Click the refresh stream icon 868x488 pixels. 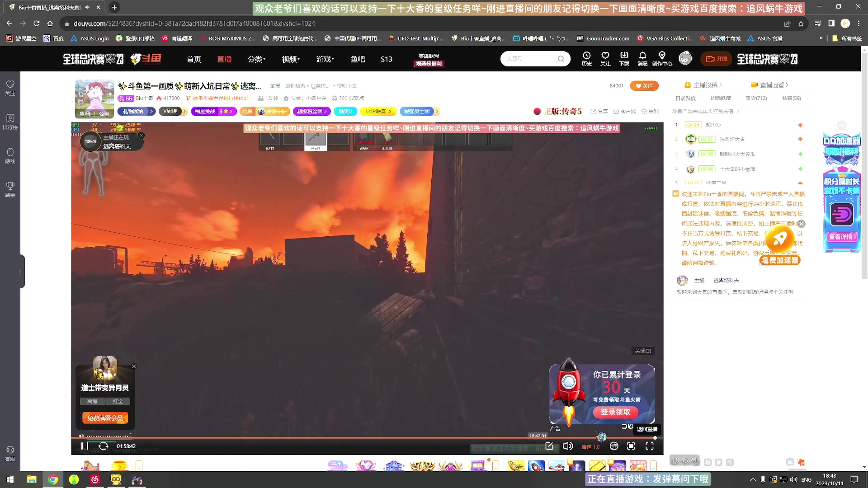(103, 446)
